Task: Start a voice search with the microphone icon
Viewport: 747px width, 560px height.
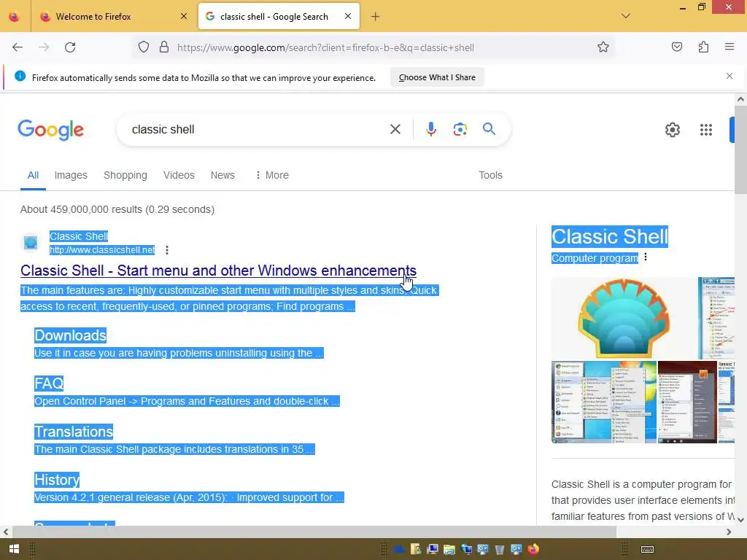Action: pyautogui.click(x=430, y=129)
